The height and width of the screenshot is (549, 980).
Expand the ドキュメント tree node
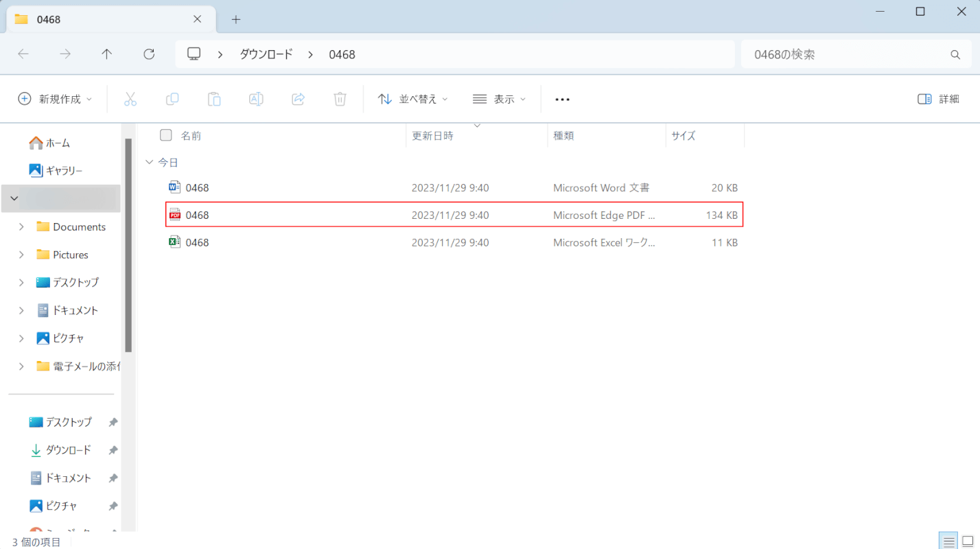click(x=21, y=310)
